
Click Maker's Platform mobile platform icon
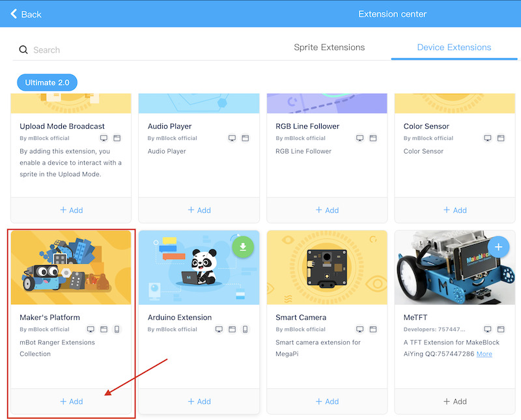point(117,329)
